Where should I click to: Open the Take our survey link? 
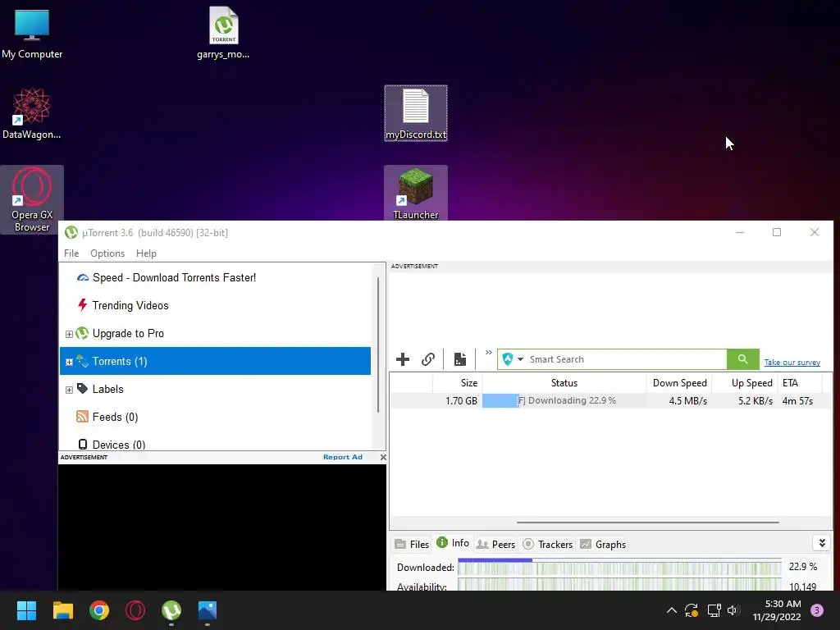point(792,363)
